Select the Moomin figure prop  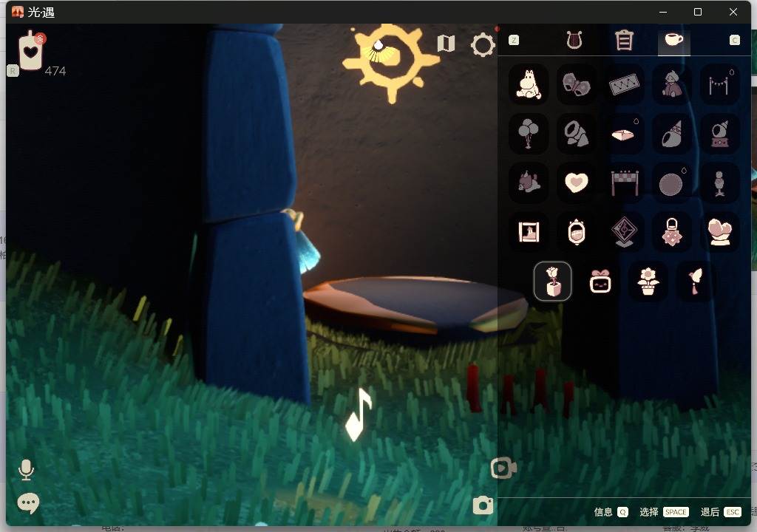click(529, 84)
